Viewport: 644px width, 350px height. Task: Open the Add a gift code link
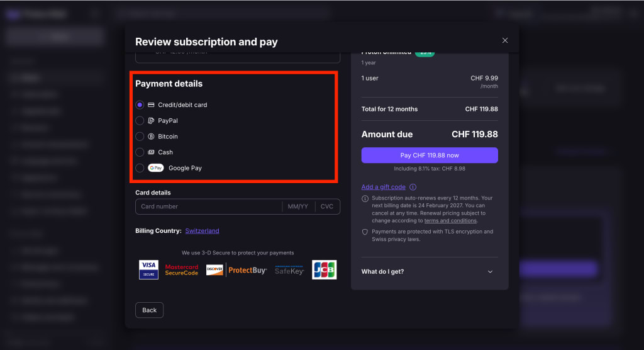coord(383,187)
